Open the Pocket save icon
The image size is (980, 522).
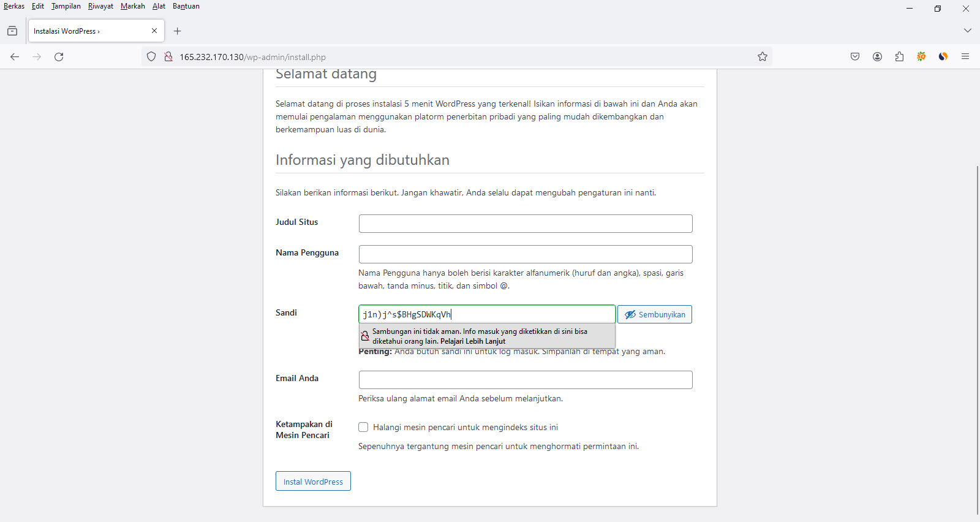click(x=855, y=57)
